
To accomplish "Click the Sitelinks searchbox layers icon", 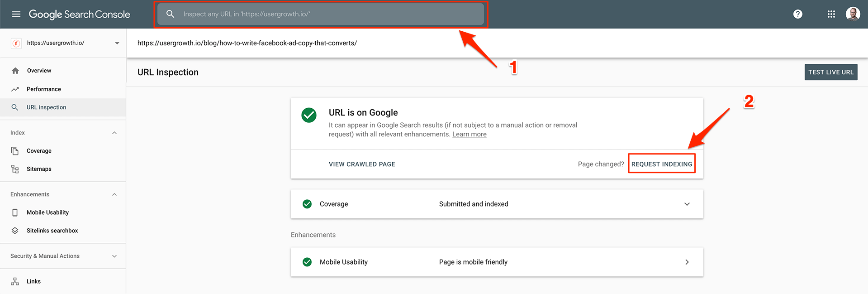I will 15,231.
